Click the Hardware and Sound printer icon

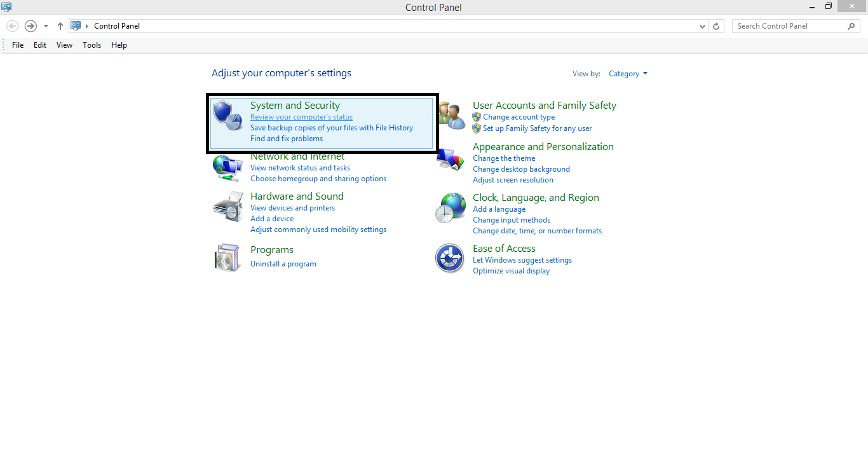227,205
